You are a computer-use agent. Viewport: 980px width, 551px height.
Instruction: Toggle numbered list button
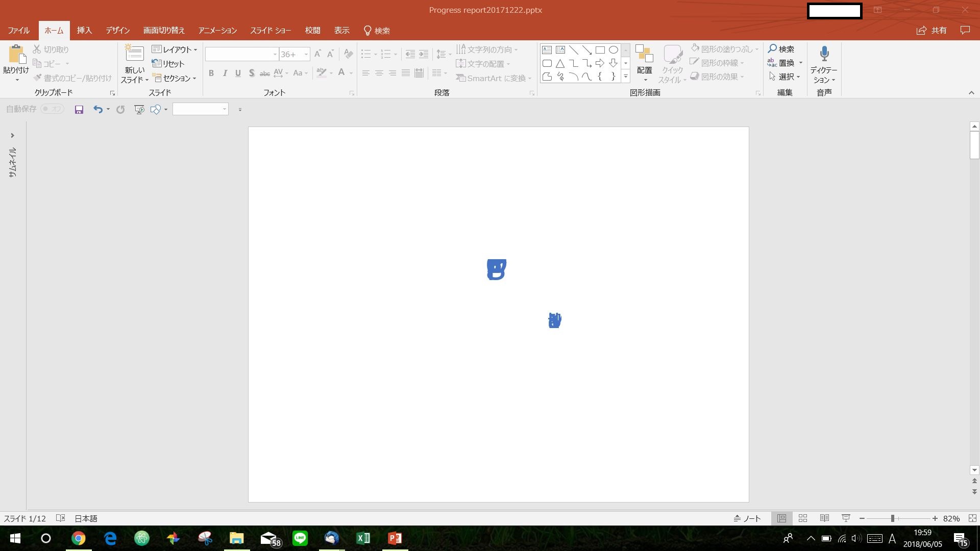(x=386, y=54)
